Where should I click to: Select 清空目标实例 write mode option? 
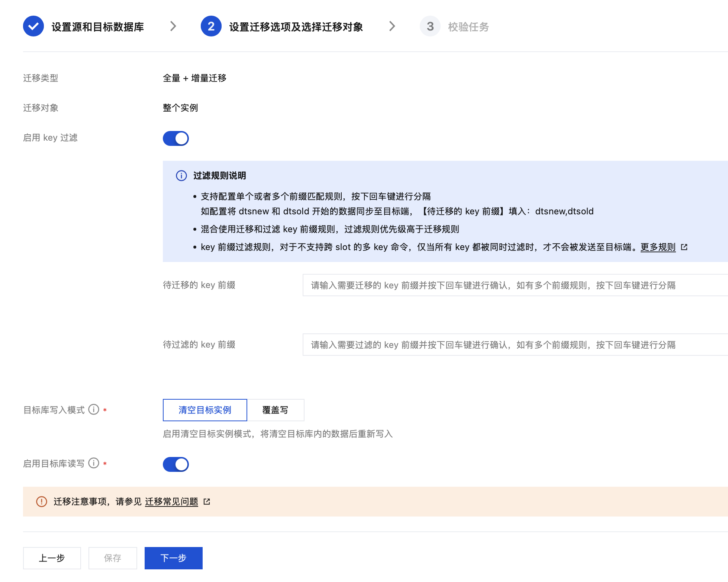click(205, 410)
